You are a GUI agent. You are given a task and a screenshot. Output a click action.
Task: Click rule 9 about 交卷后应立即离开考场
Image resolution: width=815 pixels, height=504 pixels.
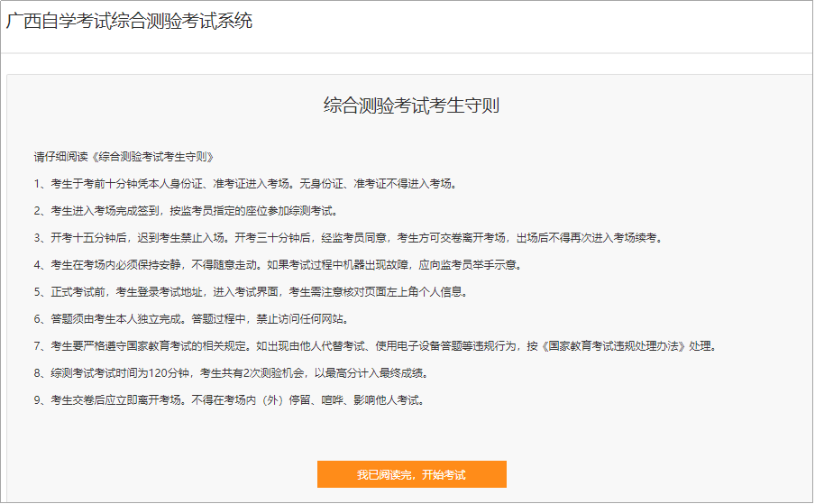pyautogui.click(x=229, y=400)
